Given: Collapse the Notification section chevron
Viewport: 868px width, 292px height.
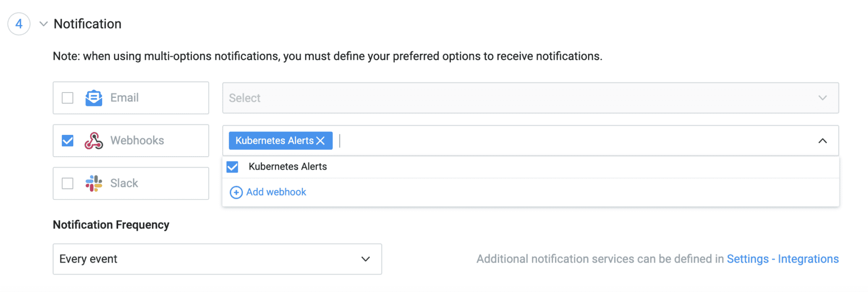Looking at the screenshot, I should [43, 24].
